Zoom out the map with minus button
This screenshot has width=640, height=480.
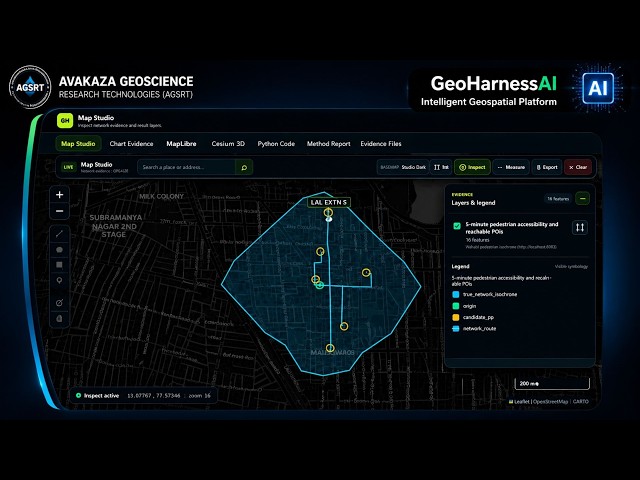[60, 211]
